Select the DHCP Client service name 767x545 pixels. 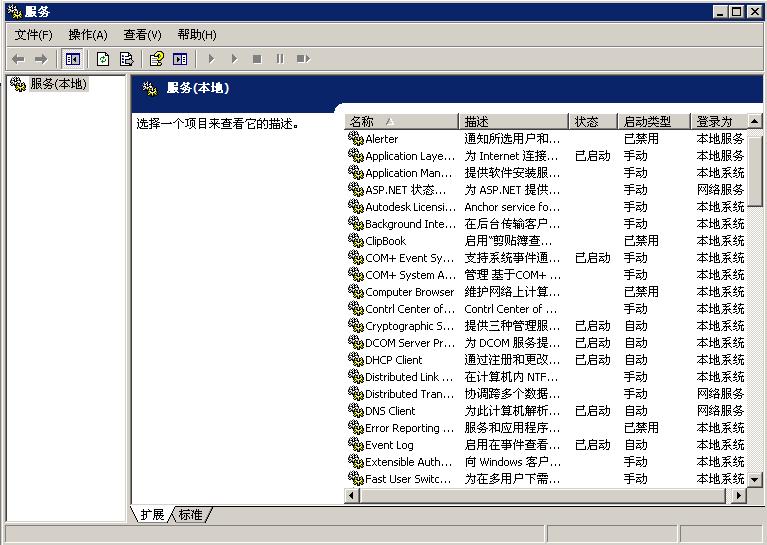393,360
